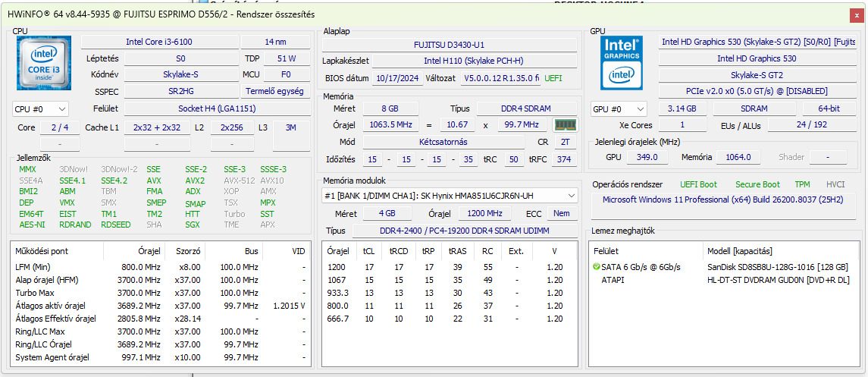The height and width of the screenshot is (377, 868).
Task: Click the ECC value Nem
Action: pyautogui.click(x=561, y=213)
